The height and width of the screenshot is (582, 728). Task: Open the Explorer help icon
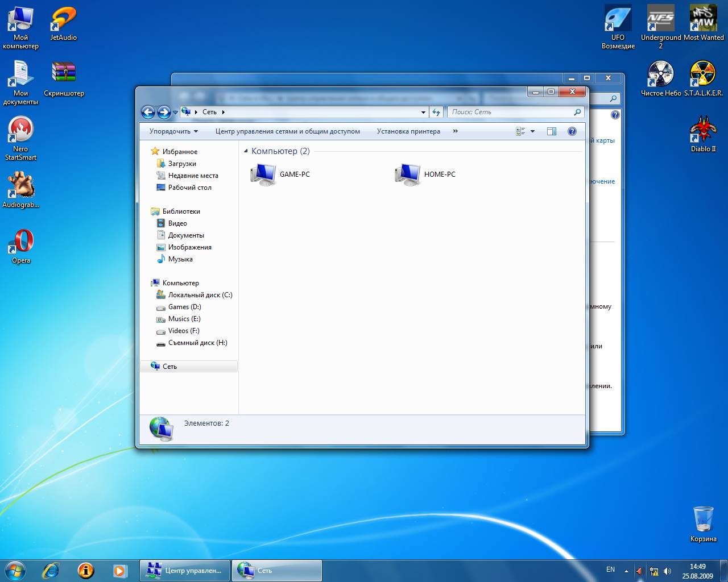point(572,131)
